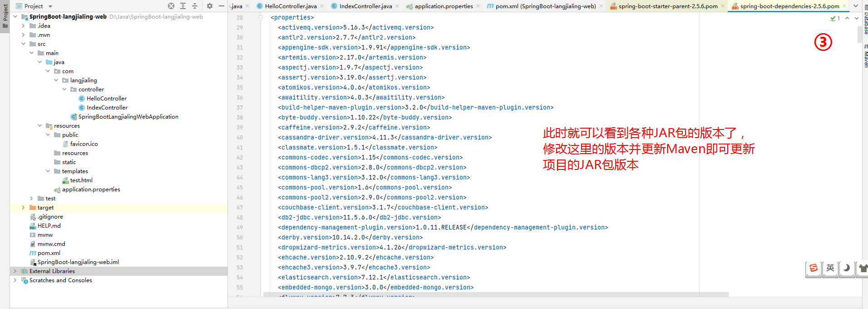Close the application.properties tab
Image resolution: width=868 pixels, height=309 pixels.
click(478, 6)
